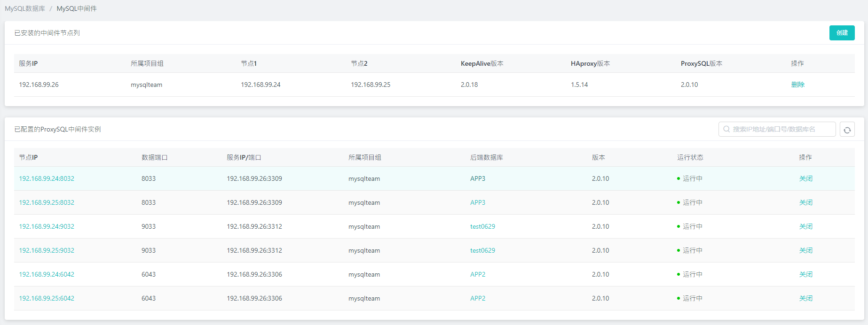
Task: Delete the 192.168.99.26 middleware node
Action: pyautogui.click(x=797, y=85)
